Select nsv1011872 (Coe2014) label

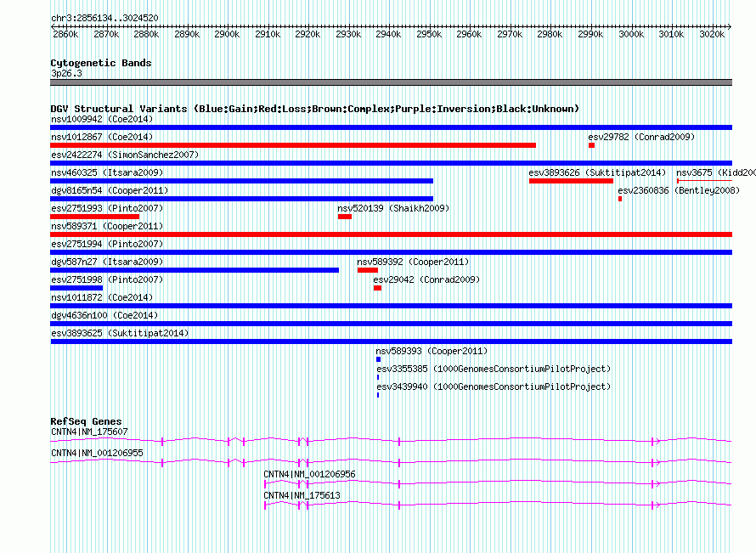pyautogui.click(x=102, y=297)
